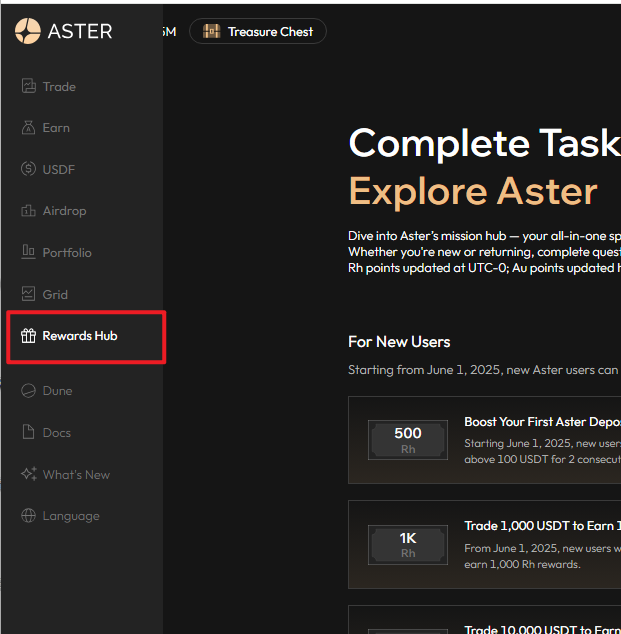Viewport: 621px width, 634px height.
Task: Click the Dune circle icon
Action: pyautogui.click(x=28, y=391)
